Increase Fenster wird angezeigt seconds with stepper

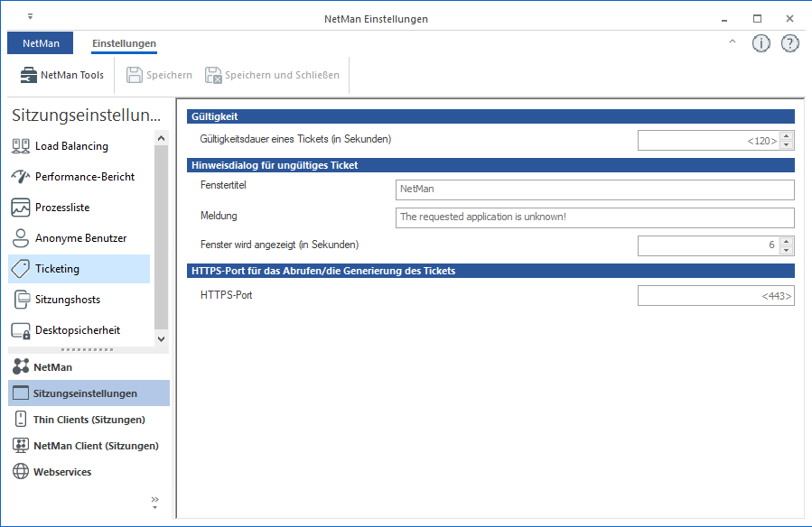tap(785, 240)
